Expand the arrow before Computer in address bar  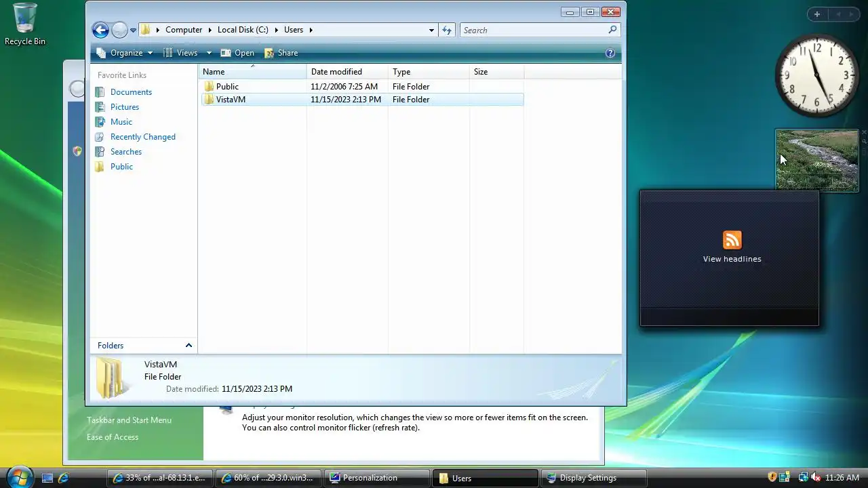158,30
